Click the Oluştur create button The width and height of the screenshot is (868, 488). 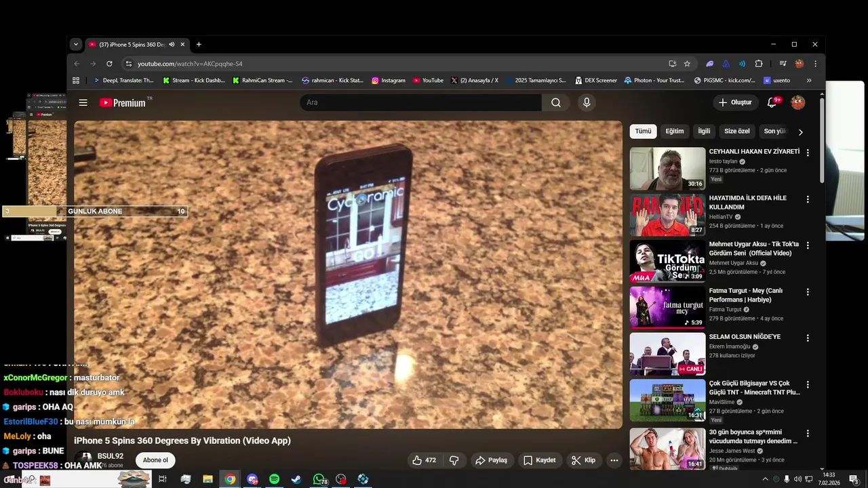[735, 102]
